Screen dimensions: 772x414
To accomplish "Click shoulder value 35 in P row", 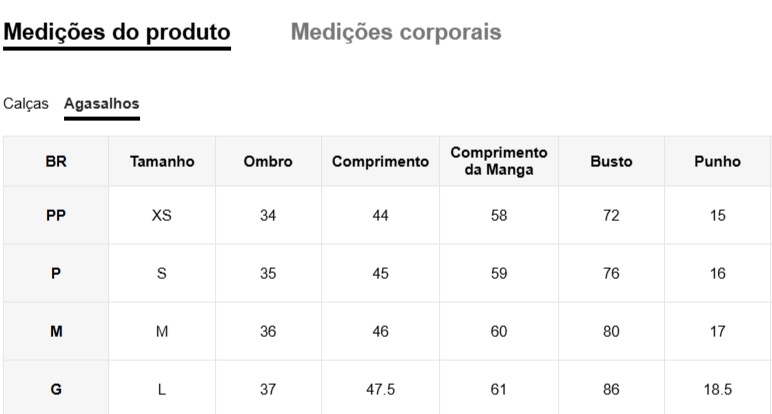I will pos(268,274).
